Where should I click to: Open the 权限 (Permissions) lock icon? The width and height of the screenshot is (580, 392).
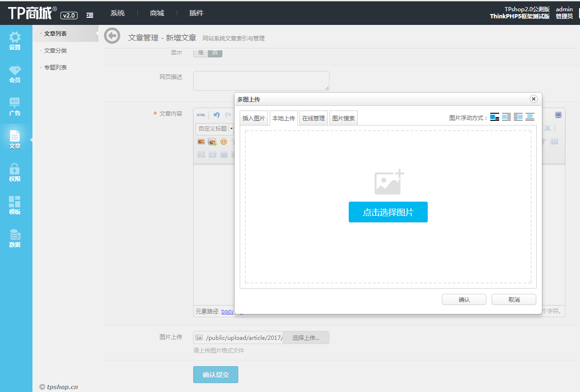(x=15, y=172)
